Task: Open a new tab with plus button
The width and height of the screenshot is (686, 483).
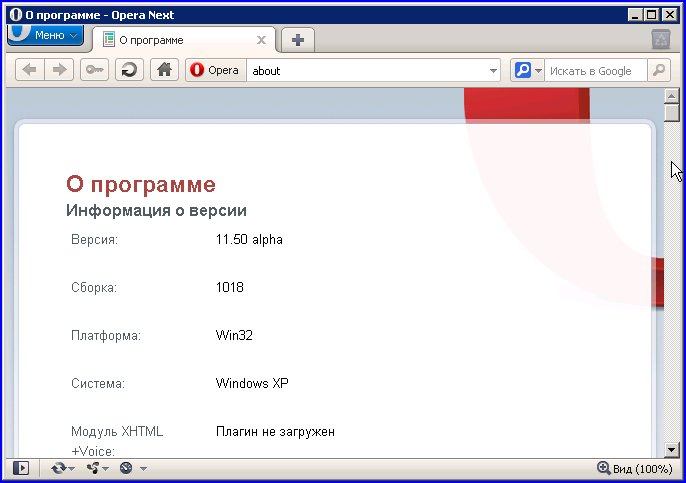Action: pos(298,40)
